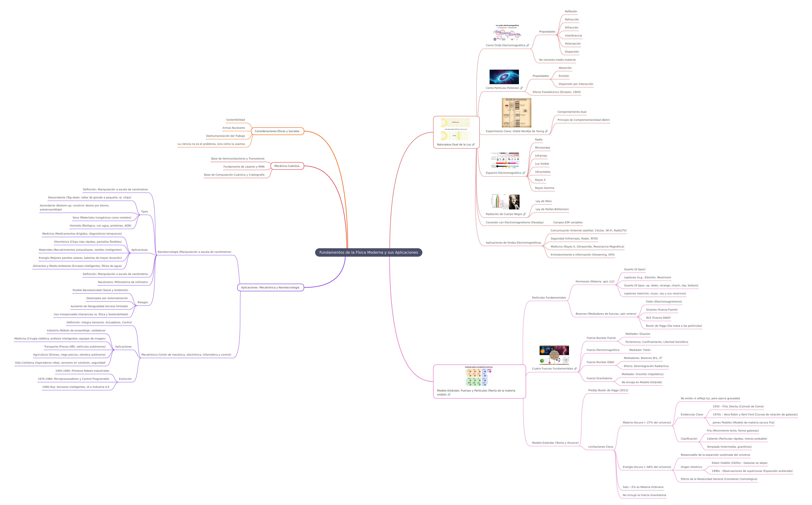Select Industria (Robots de ensamblaje, soldadura)
Image resolution: width=812 pixels, height=505 pixels.
coord(76,331)
